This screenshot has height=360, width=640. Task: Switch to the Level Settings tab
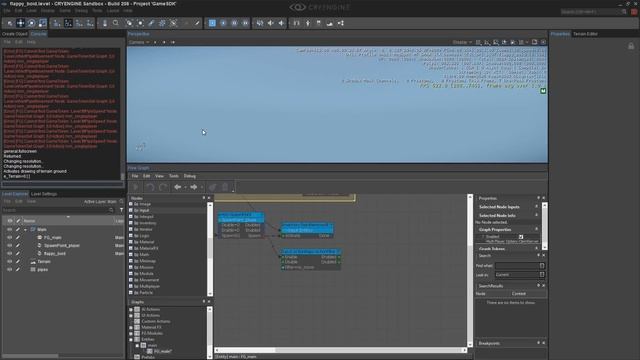pos(44,194)
